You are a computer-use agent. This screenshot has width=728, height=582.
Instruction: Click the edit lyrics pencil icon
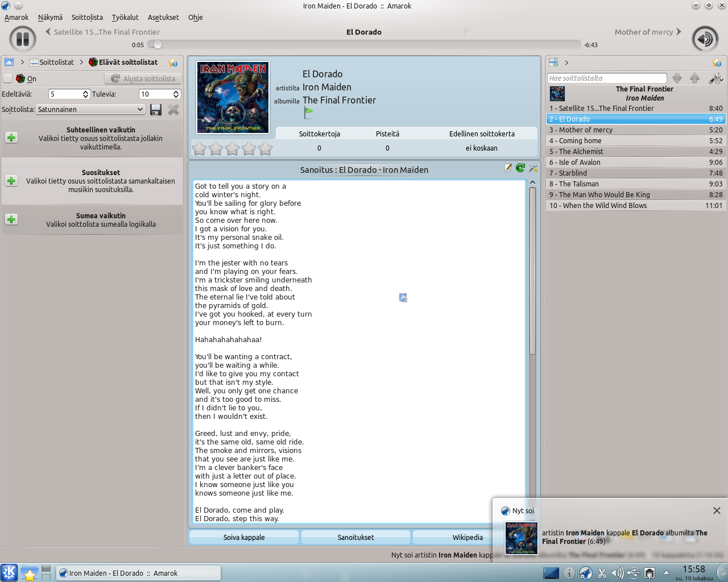pos(508,168)
